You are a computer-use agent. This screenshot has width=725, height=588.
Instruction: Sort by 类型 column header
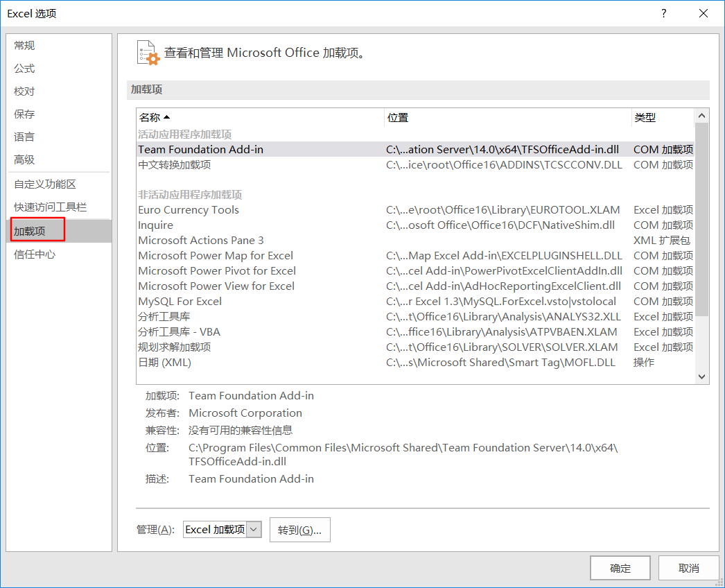(x=663, y=117)
